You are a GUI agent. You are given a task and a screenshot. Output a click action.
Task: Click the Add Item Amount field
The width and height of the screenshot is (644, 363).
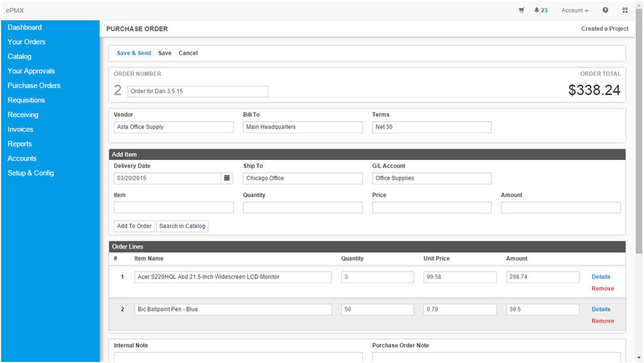click(x=561, y=208)
